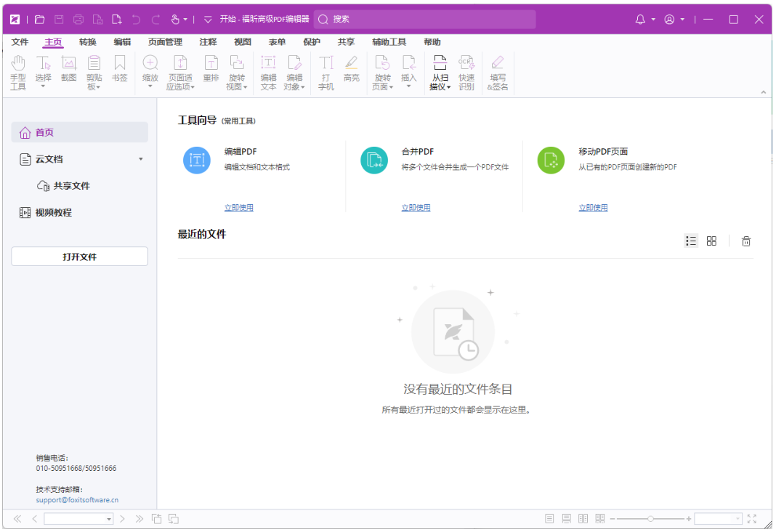The height and width of the screenshot is (532, 776).
Task: Click the Edit PDF (编辑PDF) blue circle icon
Action: pyautogui.click(x=197, y=160)
